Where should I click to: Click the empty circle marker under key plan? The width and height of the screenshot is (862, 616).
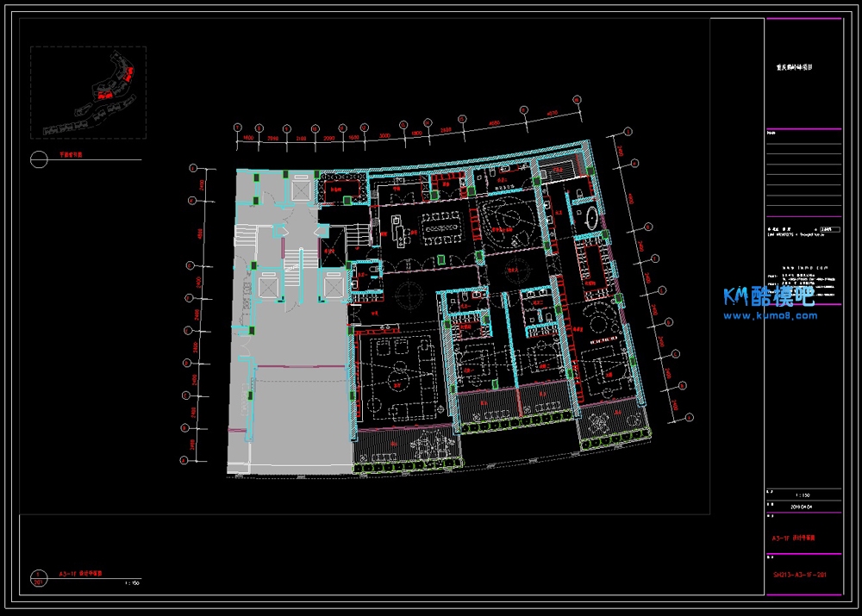(x=38, y=159)
